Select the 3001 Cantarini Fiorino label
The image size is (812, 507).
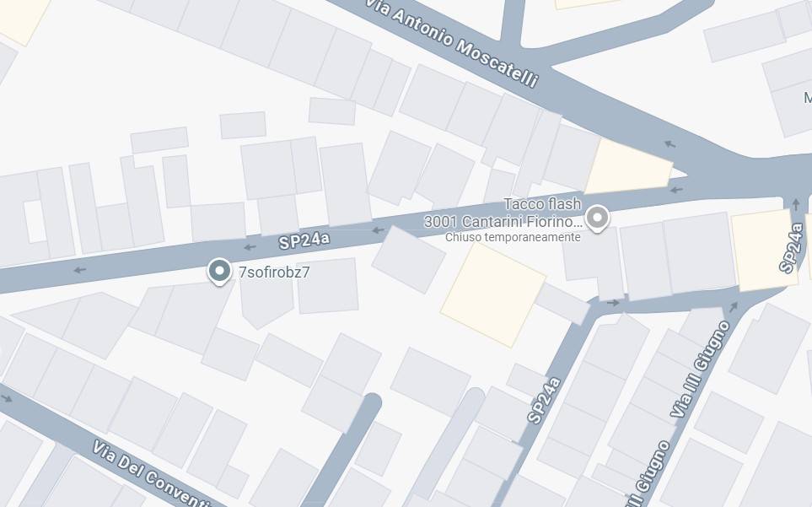503,222
